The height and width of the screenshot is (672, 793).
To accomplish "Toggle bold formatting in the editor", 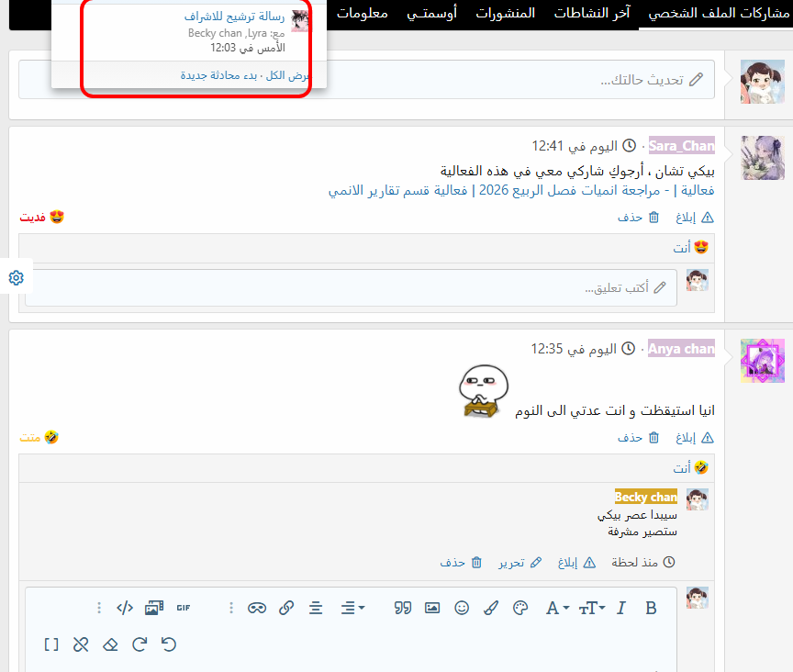I will (x=651, y=608).
